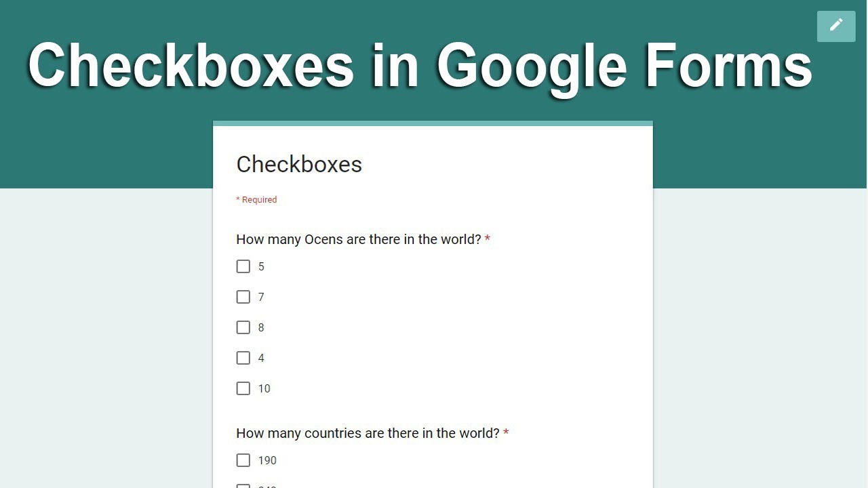
Task: Click the red asterisk after countries question
Action: pyautogui.click(x=506, y=432)
